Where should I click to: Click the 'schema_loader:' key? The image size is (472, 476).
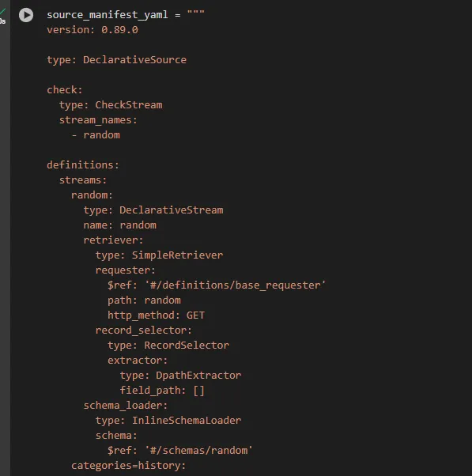126,406
